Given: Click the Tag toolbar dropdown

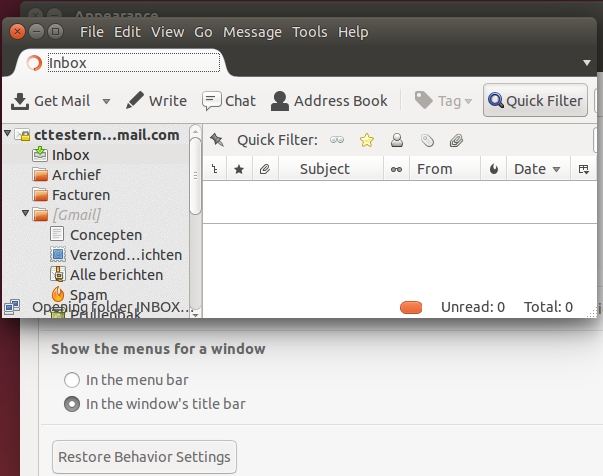Looking at the screenshot, I should 443,101.
